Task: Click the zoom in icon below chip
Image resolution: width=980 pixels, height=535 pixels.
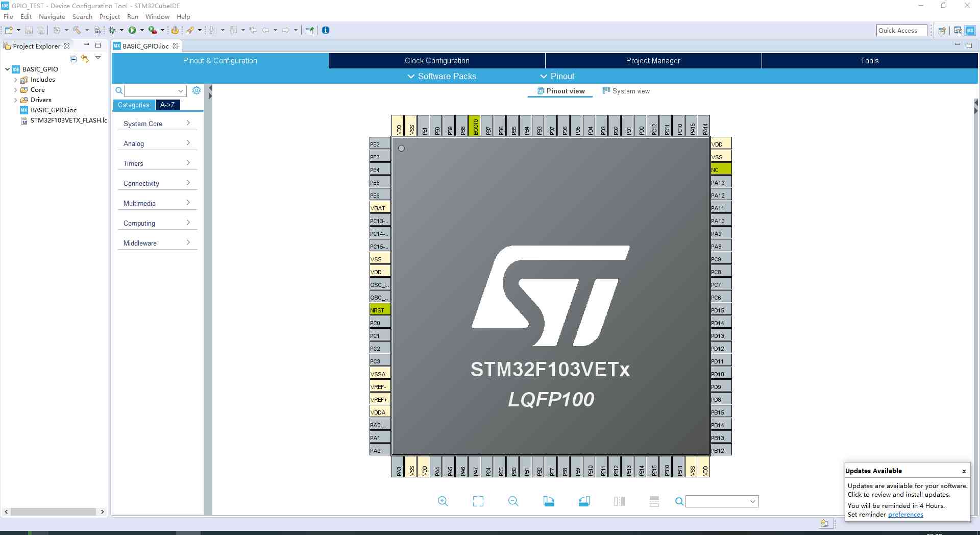Action: pos(443,501)
